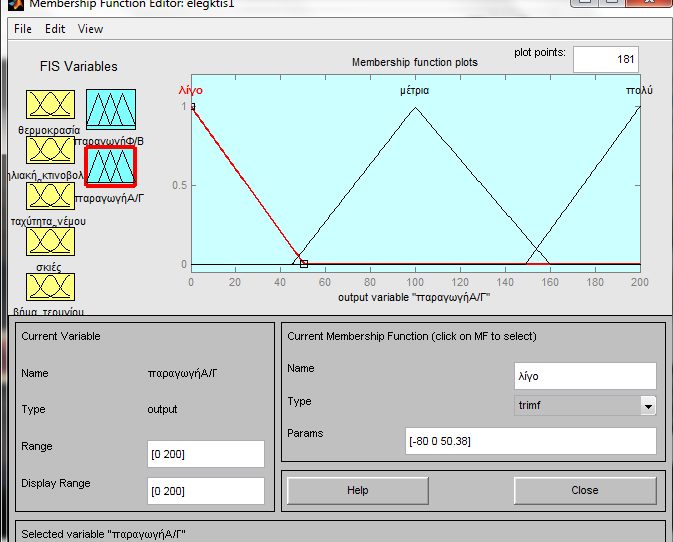
Task: Click the Close button
Action: [585, 491]
